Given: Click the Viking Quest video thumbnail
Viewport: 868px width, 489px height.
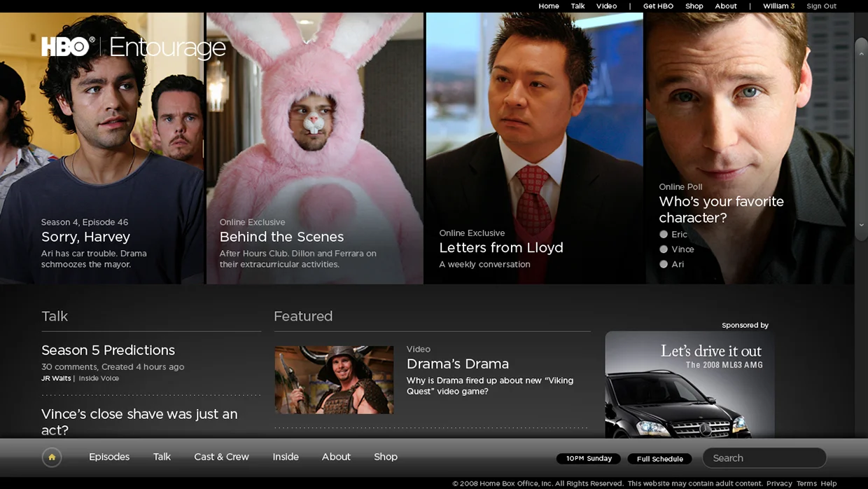Looking at the screenshot, I should tap(334, 380).
